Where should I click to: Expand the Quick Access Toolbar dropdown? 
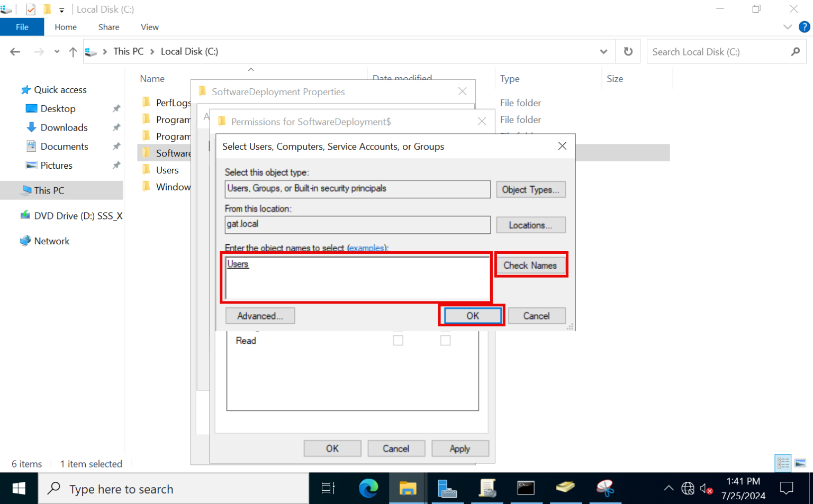62,9
